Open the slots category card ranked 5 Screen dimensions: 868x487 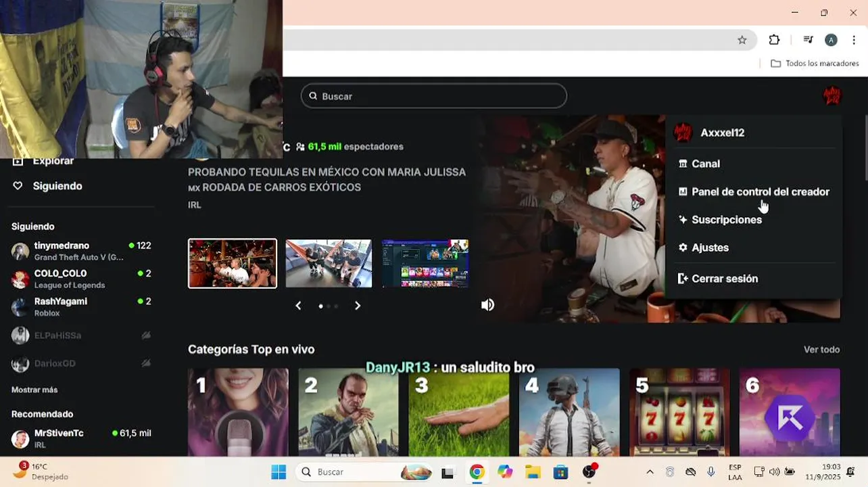pos(679,412)
